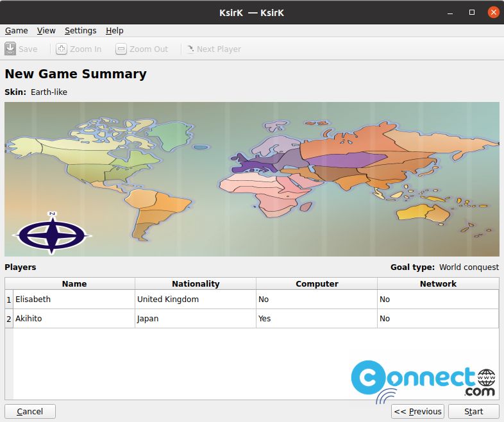504x422 pixels.
Task: Open the View menu
Action: (46, 30)
